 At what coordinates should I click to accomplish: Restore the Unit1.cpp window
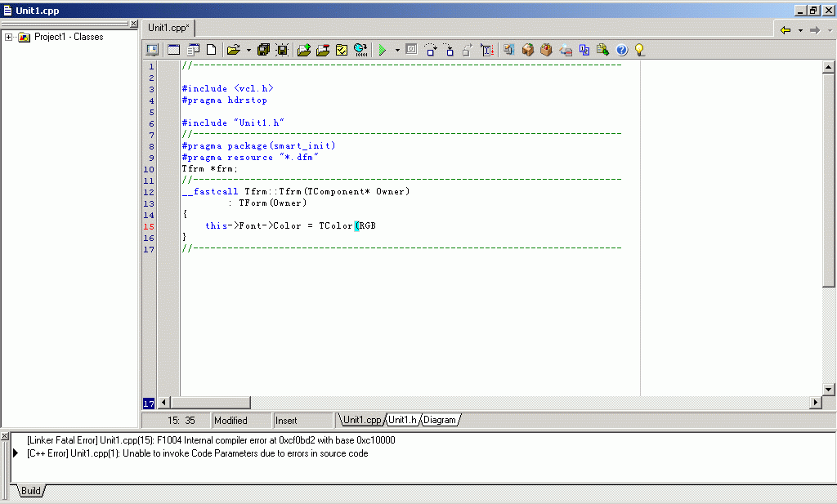pyautogui.click(x=813, y=10)
